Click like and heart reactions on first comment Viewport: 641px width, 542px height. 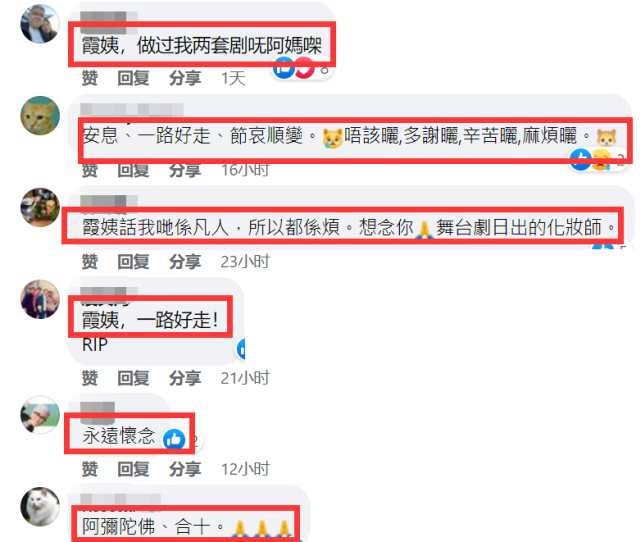pos(300,68)
